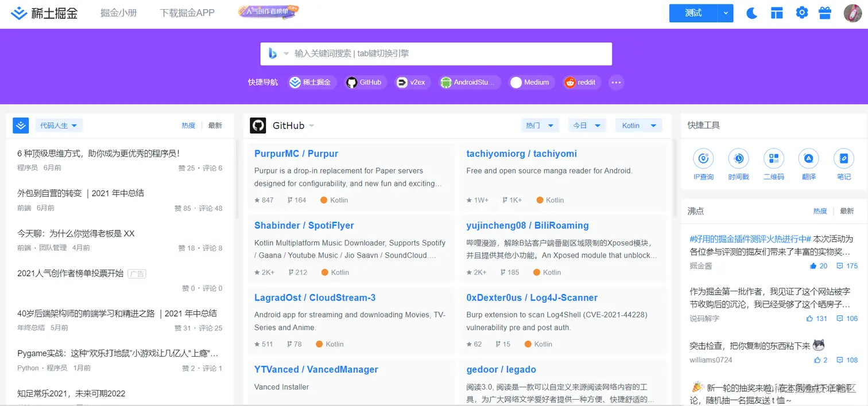Like the 说码解字 post with 131 likes
This screenshot has height=406, width=868.
[817, 318]
